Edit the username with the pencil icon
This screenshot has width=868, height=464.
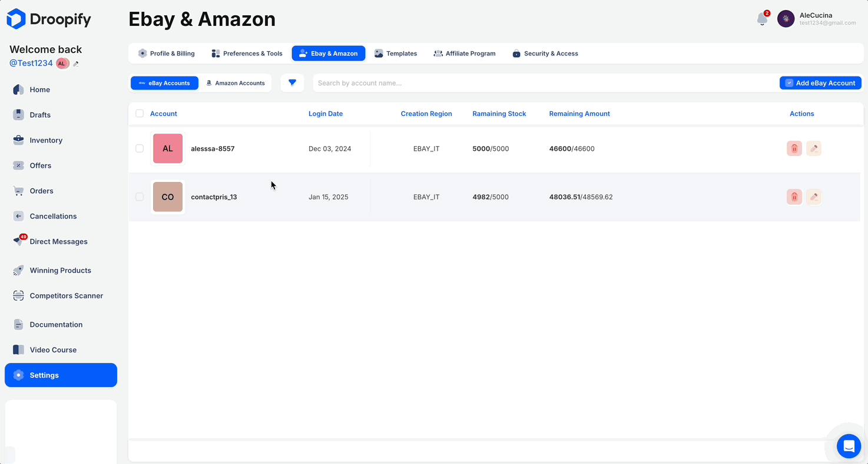76,64
